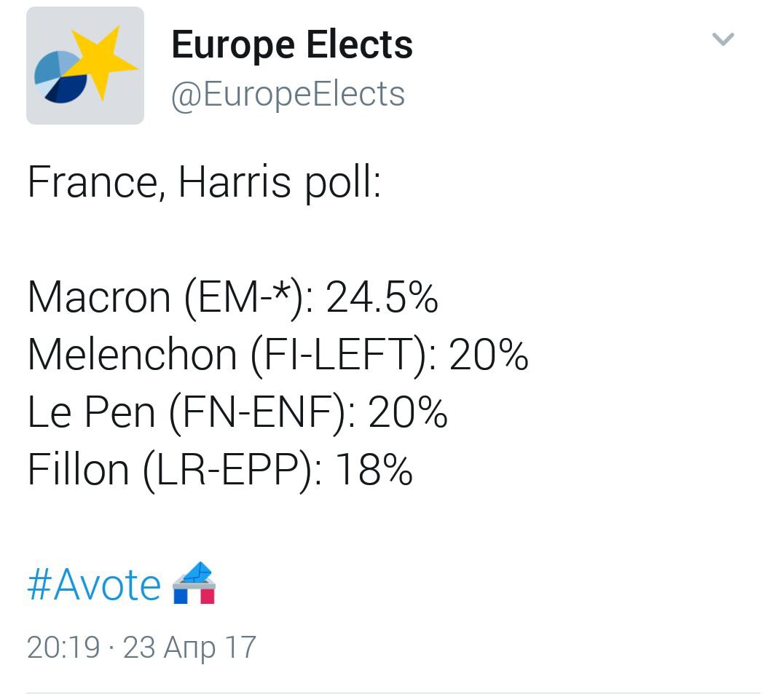Click the Fillon (LR-EPP) result line
The height and width of the screenshot is (700, 783).
point(220,470)
